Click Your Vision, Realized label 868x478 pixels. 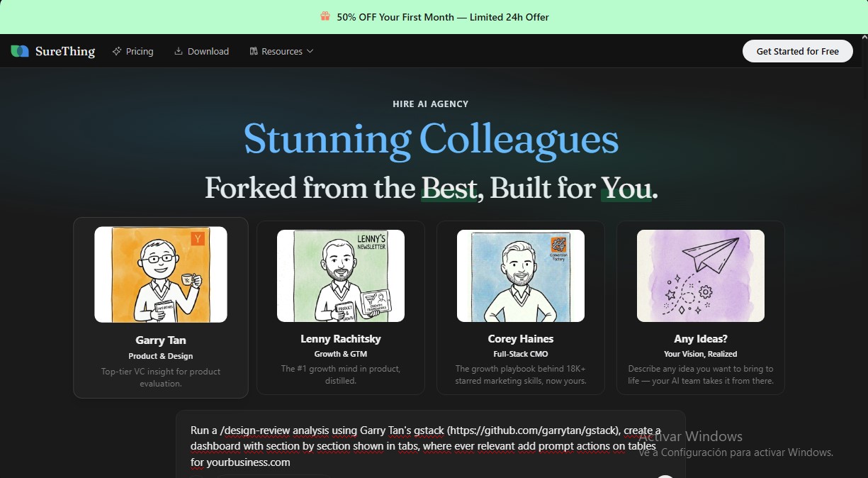(x=701, y=354)
